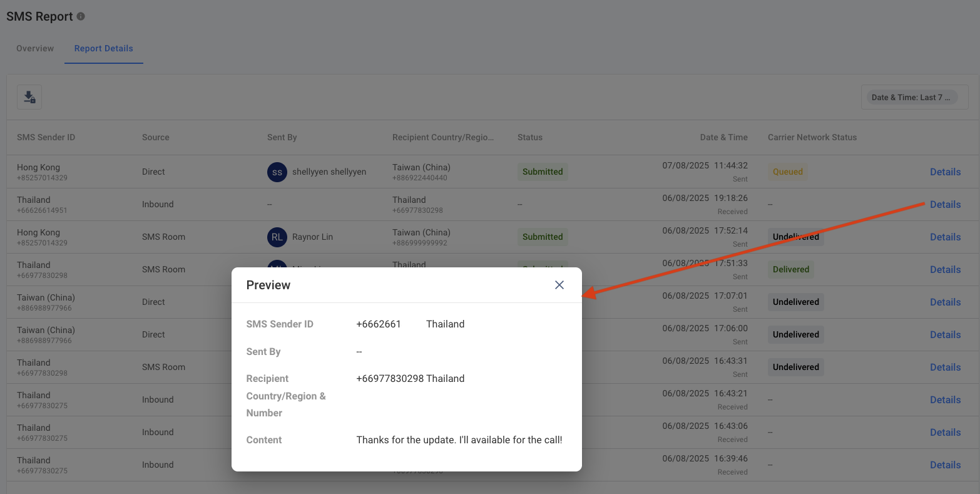Click the Sent By column header
Viewport: 980px width, 494px height.
click(282, 137)
